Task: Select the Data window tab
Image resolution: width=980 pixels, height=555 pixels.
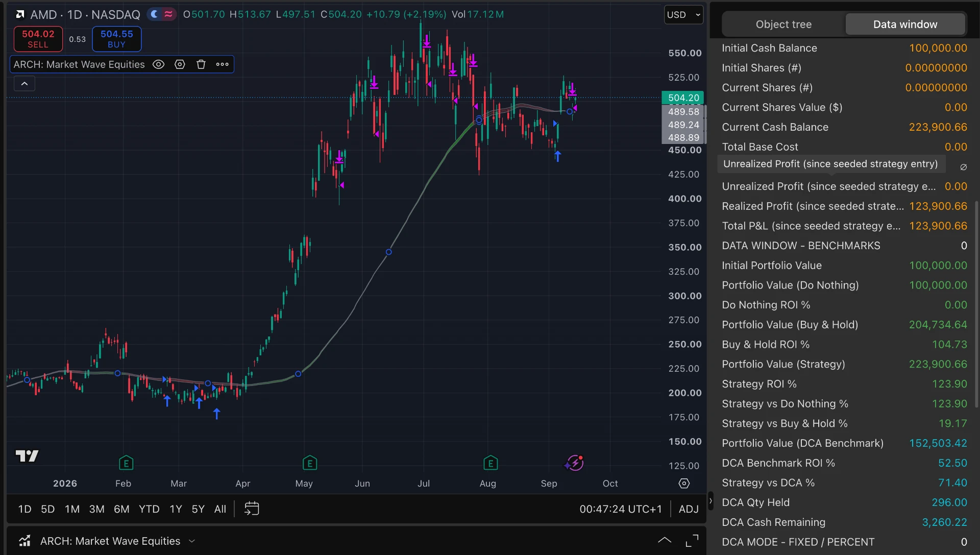Action: tap(905, 25)
